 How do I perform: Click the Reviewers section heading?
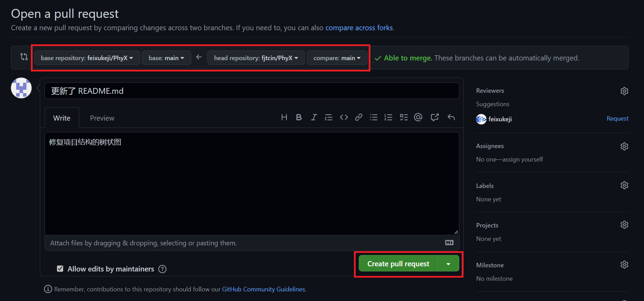click(490, 91)
